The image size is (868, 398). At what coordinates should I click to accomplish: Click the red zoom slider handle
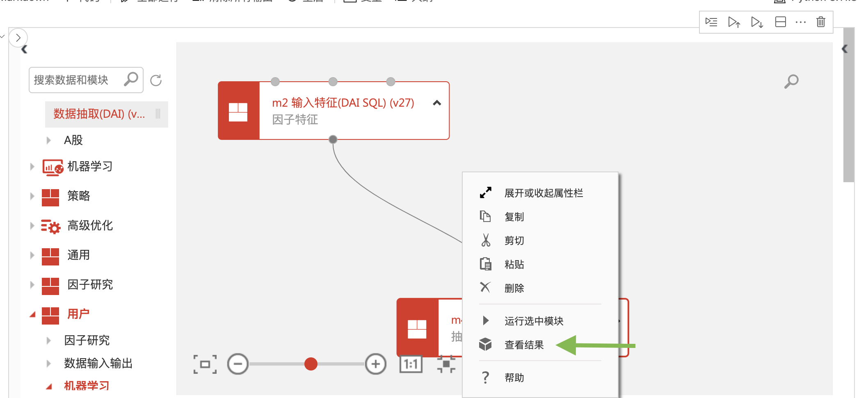click(x=311, y=364)
